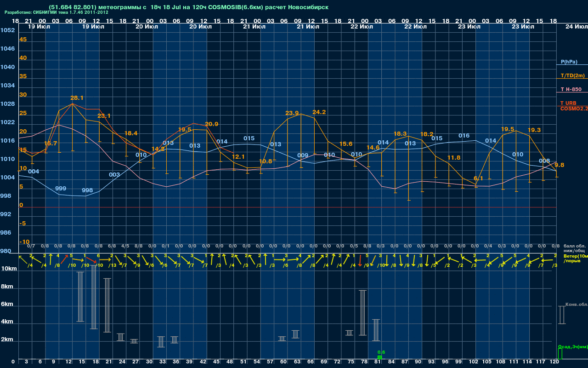This screenshot has height=368, width=588.
Task: Select the P(hPa) legend label
Action: tap(569, 62)
